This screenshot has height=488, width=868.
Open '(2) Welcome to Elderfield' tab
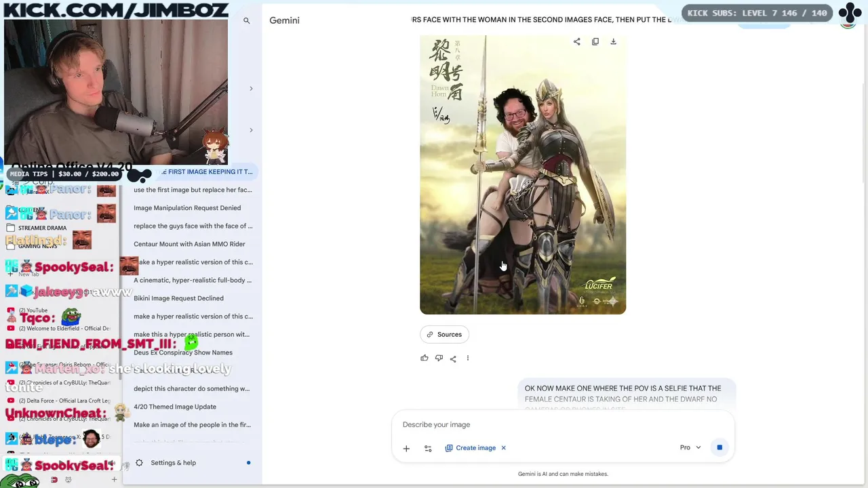coord(58,329)
